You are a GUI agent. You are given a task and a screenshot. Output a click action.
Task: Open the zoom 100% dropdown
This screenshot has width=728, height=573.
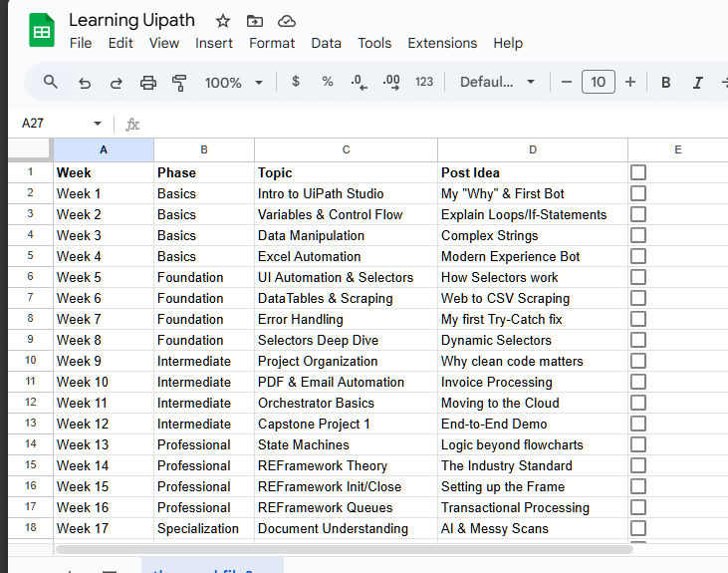[234, 83]
